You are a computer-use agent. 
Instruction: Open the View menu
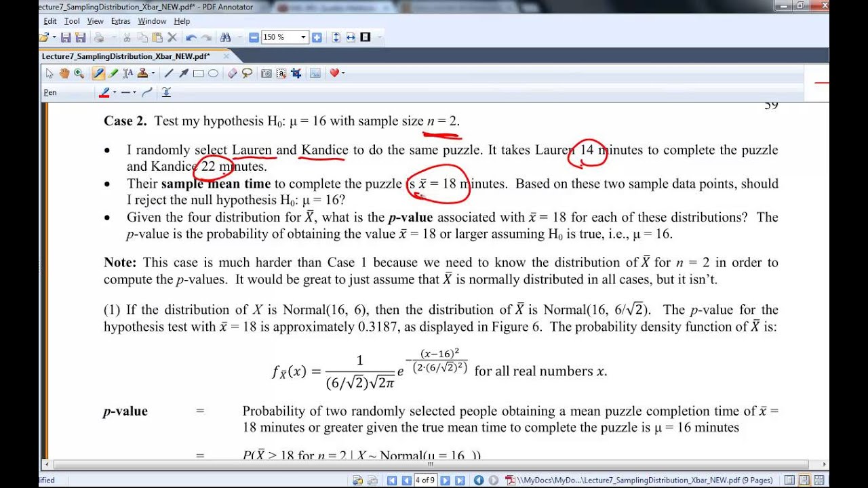pyautogui.click(x=95, y=21)
